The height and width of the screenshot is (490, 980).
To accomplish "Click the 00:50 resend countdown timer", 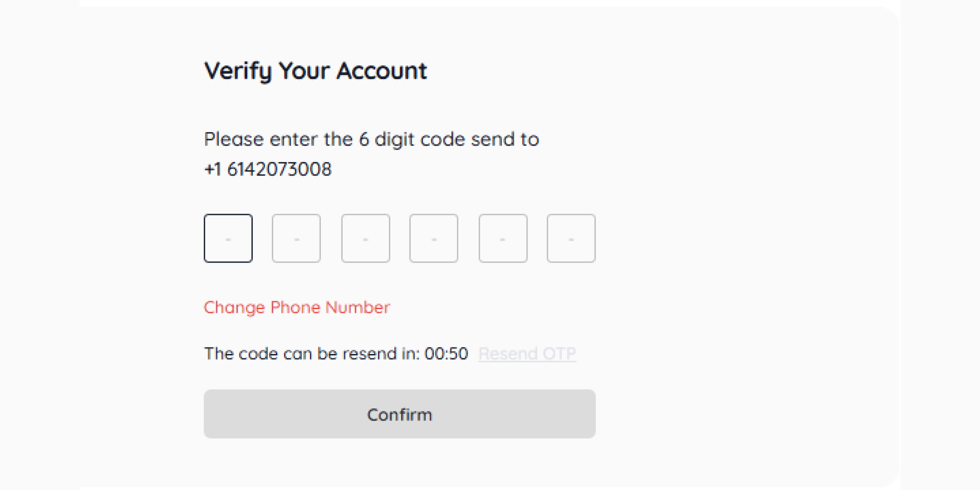I will (446, 354).
